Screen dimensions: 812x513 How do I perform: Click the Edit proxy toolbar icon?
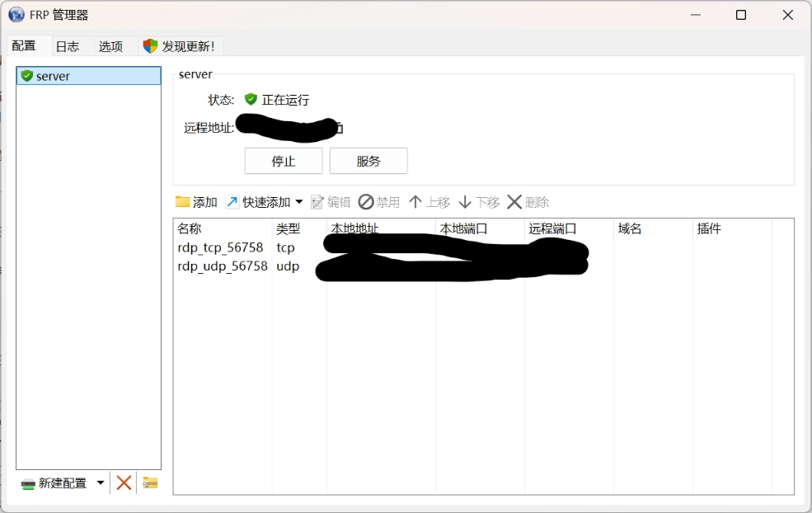[x=317, y=202]
